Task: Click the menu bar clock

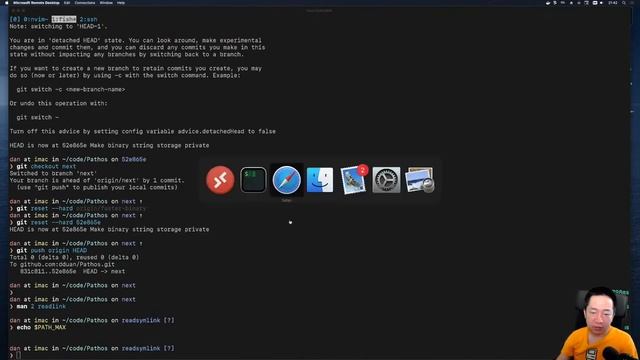Action: tap(613, 2)
